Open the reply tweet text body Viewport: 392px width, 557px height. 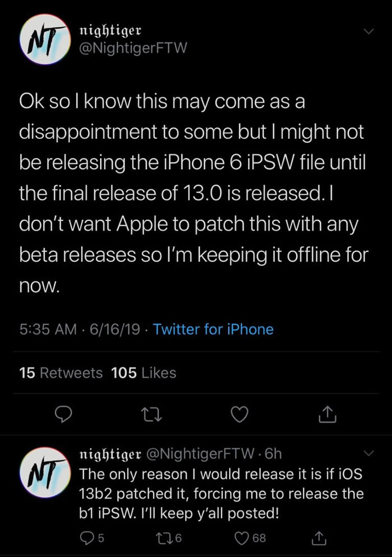[x=222, y=494]
